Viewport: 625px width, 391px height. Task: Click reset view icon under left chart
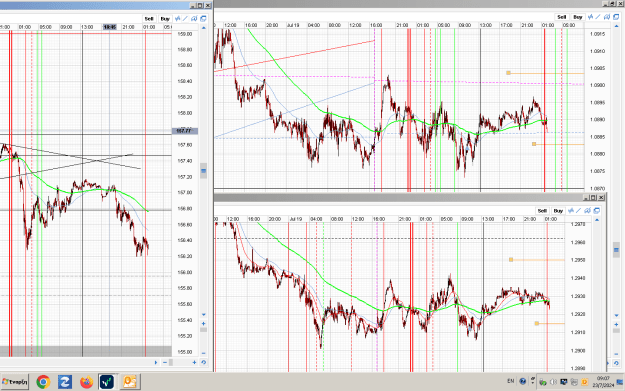[204, 362]
